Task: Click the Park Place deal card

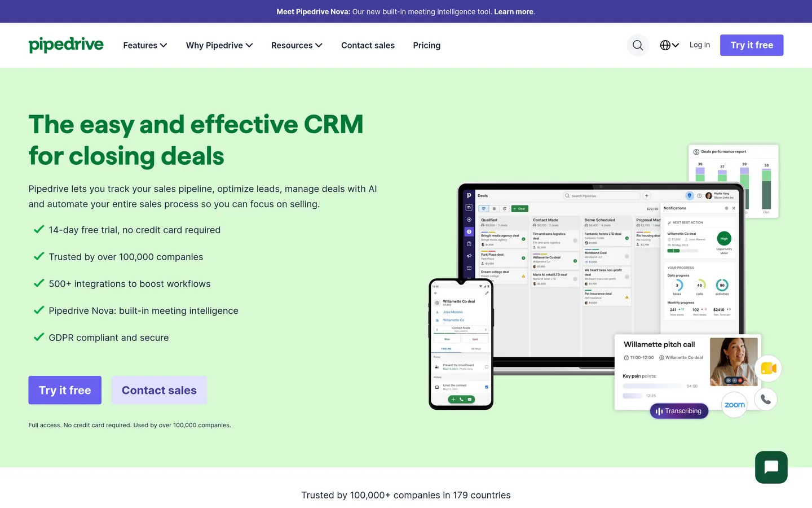Action: (504, 259)
